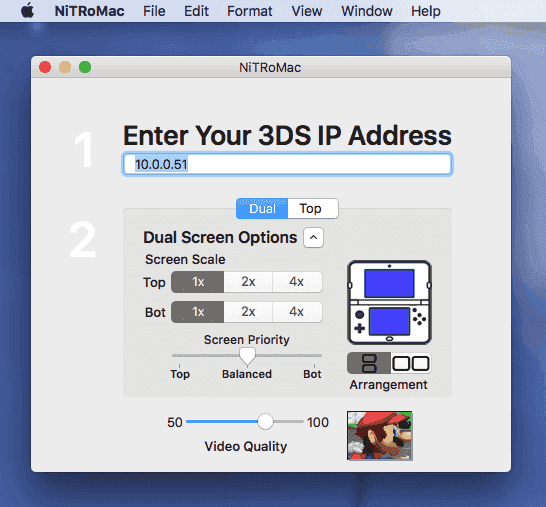Open the Help menu
Screen dimensions: 546x507
[x=426, y=11]
